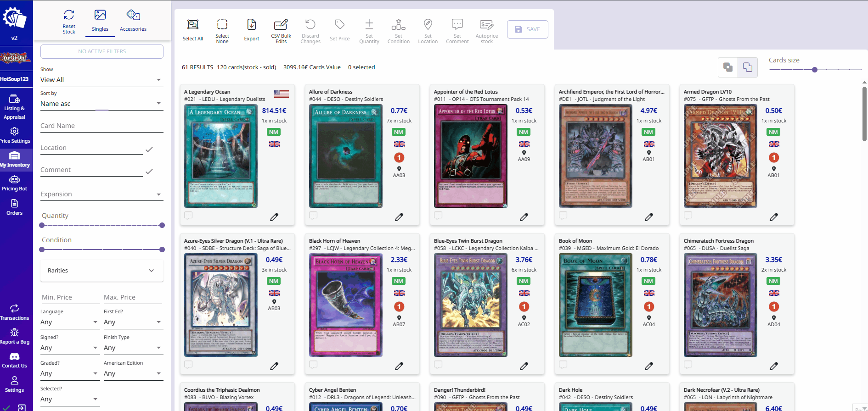
Task: Click the Reset Stock icon
Action: 69,15
